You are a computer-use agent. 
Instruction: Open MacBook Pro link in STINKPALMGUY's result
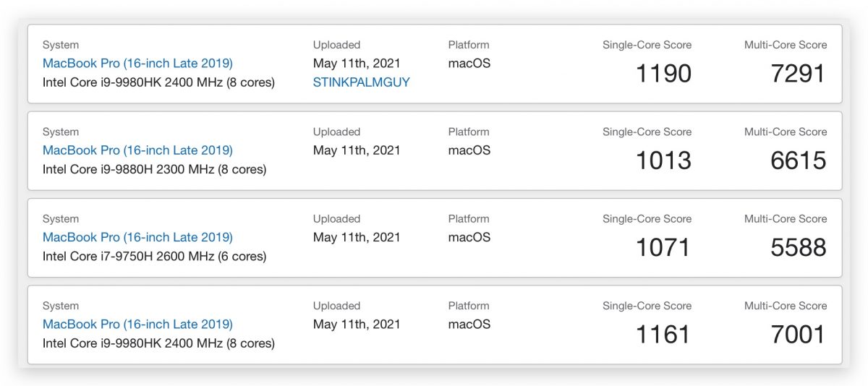tap(137, 64)
